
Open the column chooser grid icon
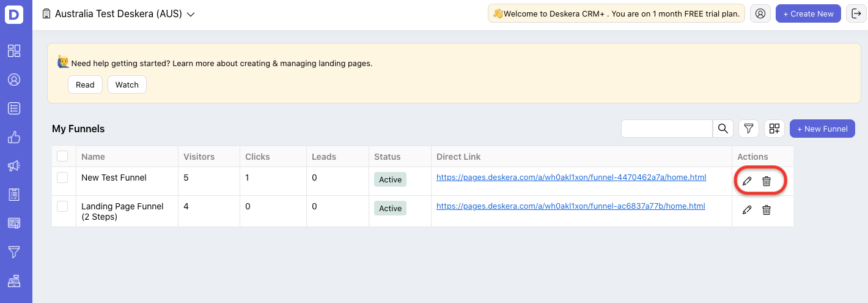click(774, 129)
